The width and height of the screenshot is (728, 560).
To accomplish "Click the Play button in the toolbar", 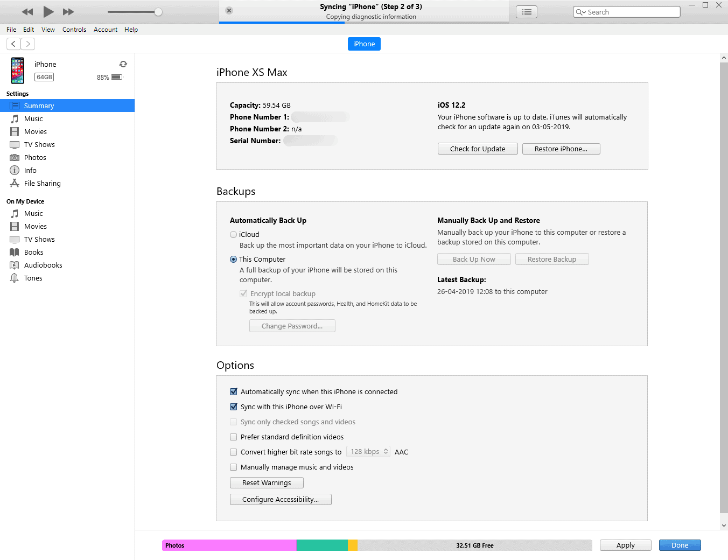I will point(48,11).
